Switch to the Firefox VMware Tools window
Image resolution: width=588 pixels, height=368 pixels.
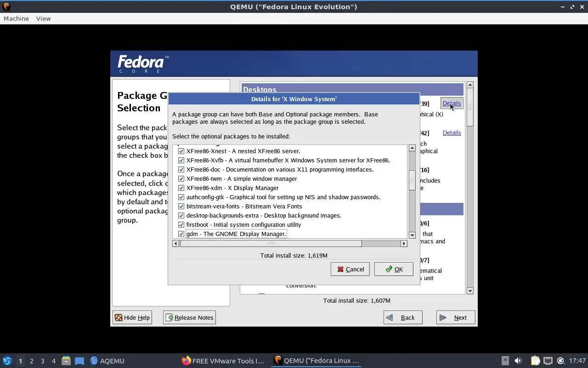click(223, 361)
